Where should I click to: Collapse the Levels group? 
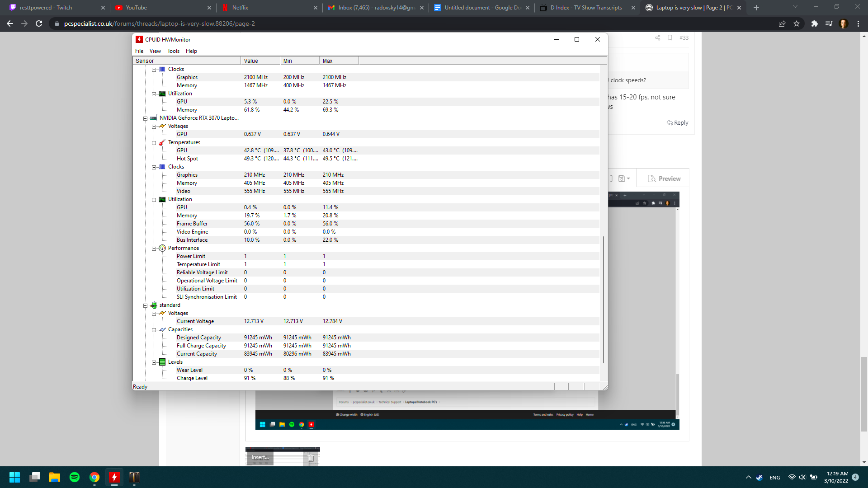(154, 362)
